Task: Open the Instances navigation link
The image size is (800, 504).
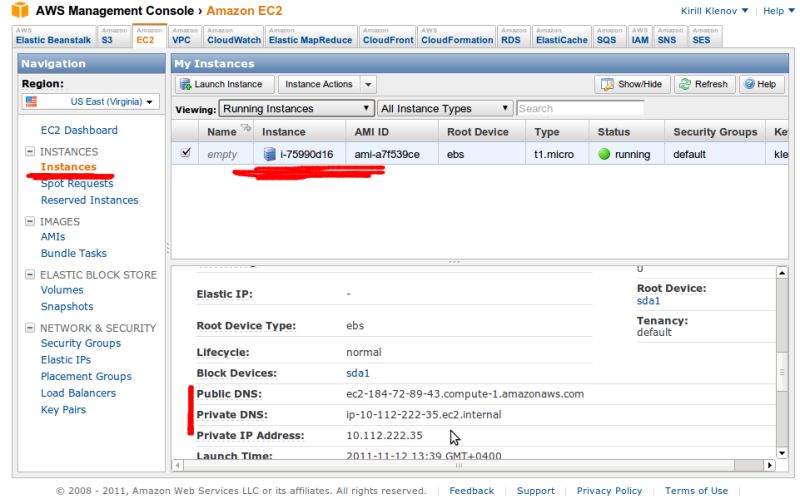Action: pyautogui.click(x=68, y=167)
